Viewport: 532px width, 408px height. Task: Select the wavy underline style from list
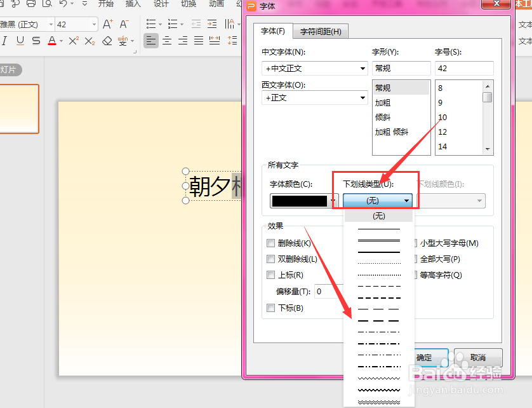click(379, 377)
